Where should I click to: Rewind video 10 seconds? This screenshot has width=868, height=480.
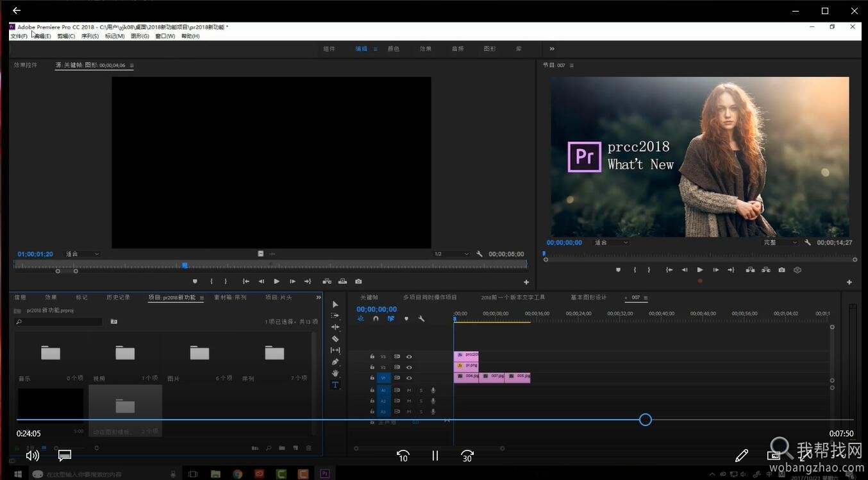(403, 456)
